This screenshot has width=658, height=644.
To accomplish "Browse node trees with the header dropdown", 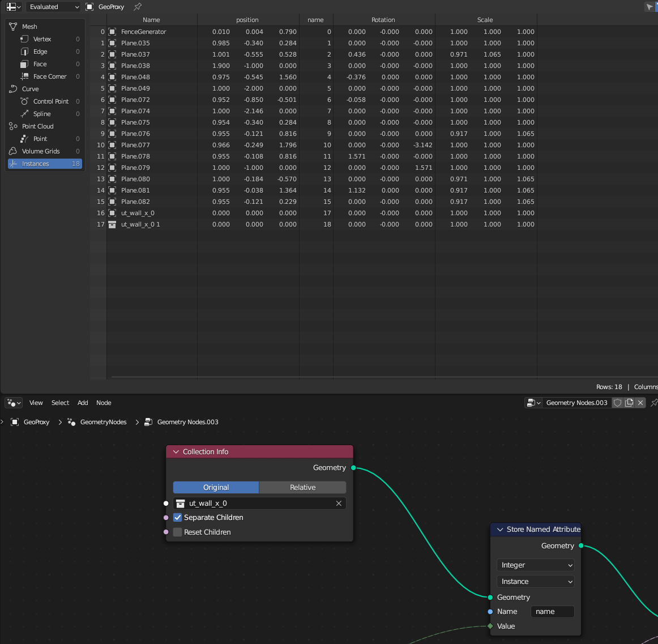I will (533, 403).
